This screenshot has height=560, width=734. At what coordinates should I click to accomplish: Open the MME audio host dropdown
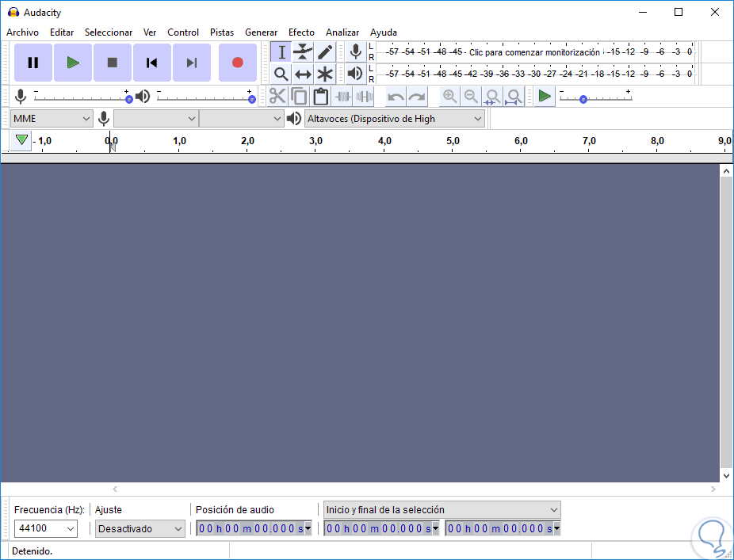(x=51, y=119)
